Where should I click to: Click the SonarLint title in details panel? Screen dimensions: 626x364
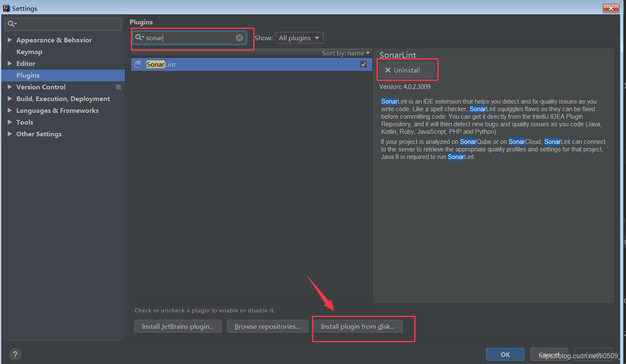397,55
